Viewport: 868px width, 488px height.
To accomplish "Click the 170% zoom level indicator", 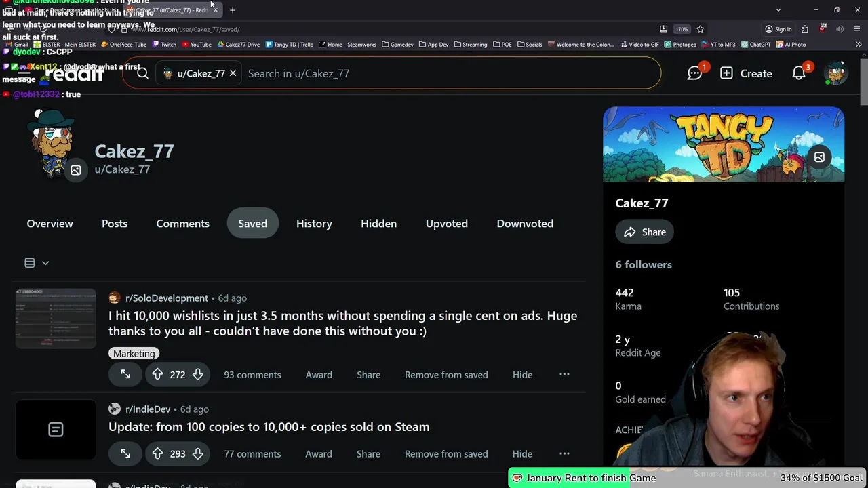I will click(682, 29).
